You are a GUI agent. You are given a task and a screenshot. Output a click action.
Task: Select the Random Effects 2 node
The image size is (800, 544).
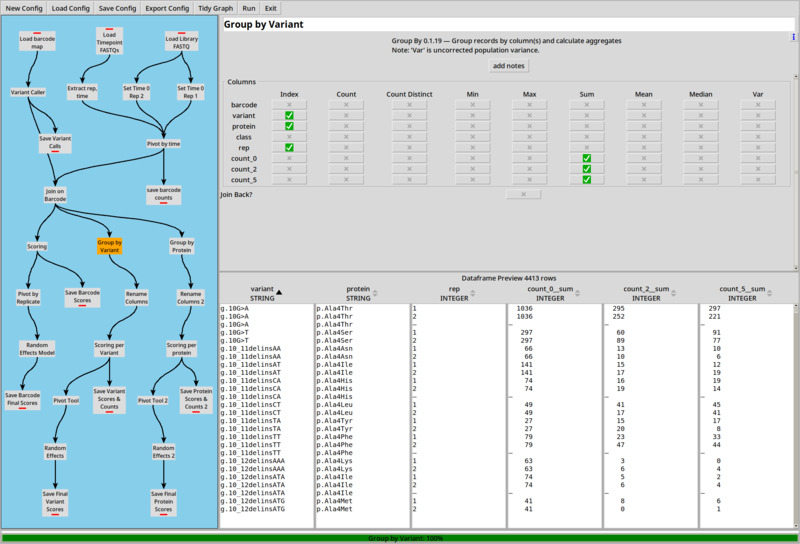[x=163, y=452]
